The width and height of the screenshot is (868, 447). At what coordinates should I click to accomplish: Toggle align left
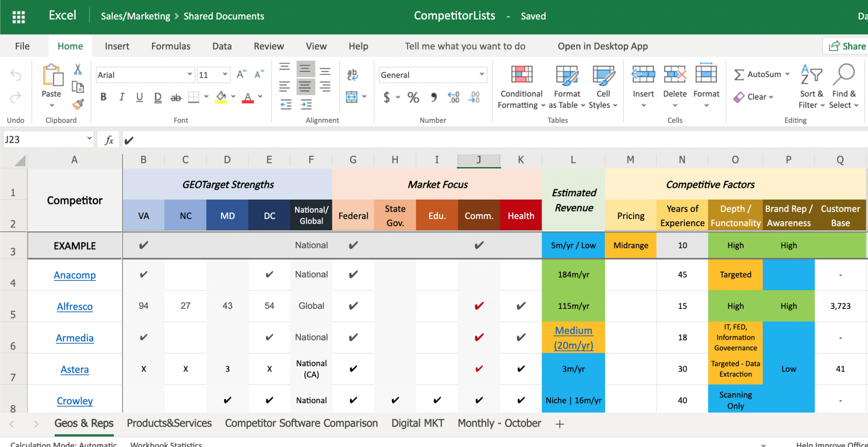click(285, 86)
